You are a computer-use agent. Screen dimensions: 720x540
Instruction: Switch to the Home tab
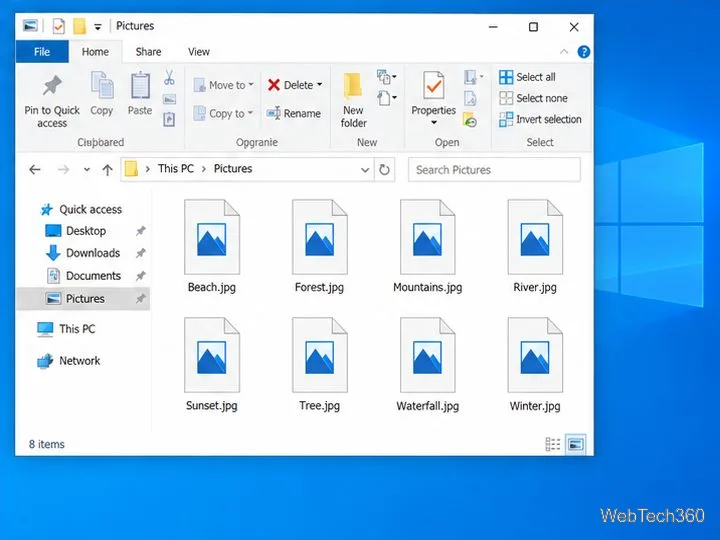pos(95,52)
